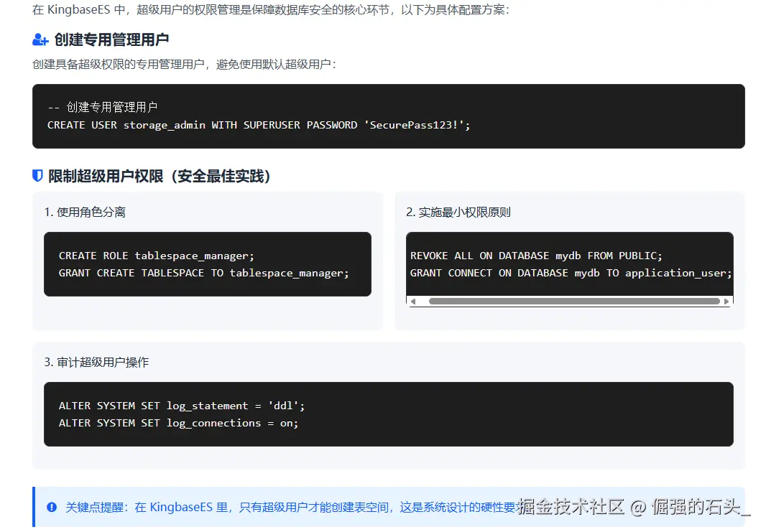The image size is (766, 532).
Task: Click the sentence 创建具备超级权限的专用管理用户
Action: (184, 64)
